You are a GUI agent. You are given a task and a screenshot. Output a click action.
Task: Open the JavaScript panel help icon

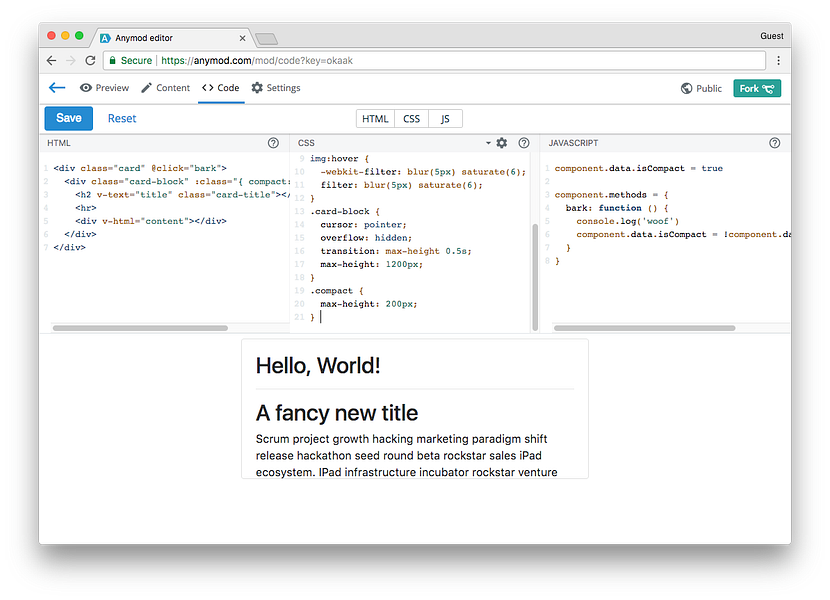(774, 143)
